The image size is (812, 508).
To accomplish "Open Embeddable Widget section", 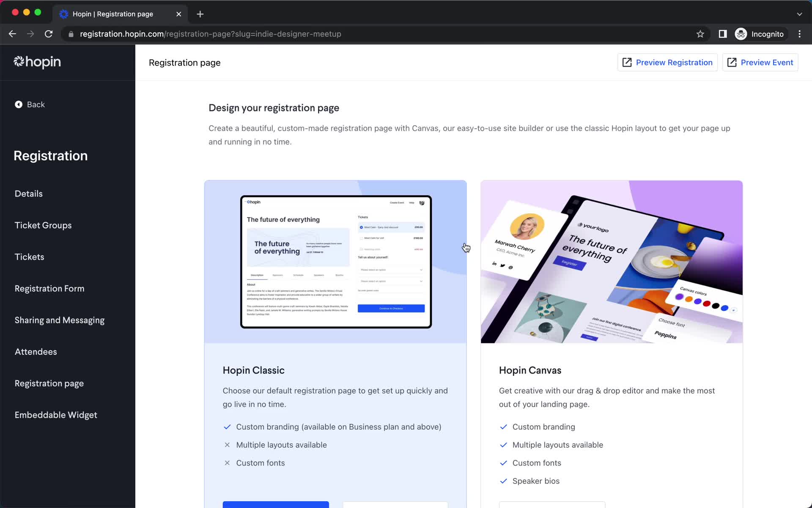I will coord(56,415).
